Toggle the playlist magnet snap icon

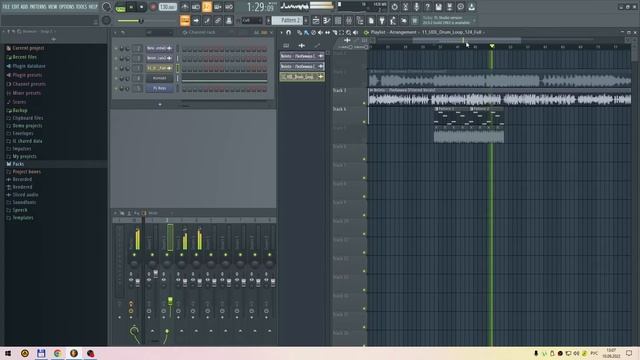click(289, 32)
